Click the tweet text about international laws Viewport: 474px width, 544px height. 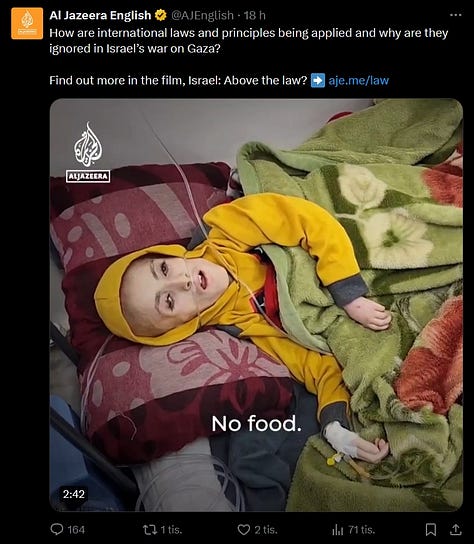(x=248, y=41)
